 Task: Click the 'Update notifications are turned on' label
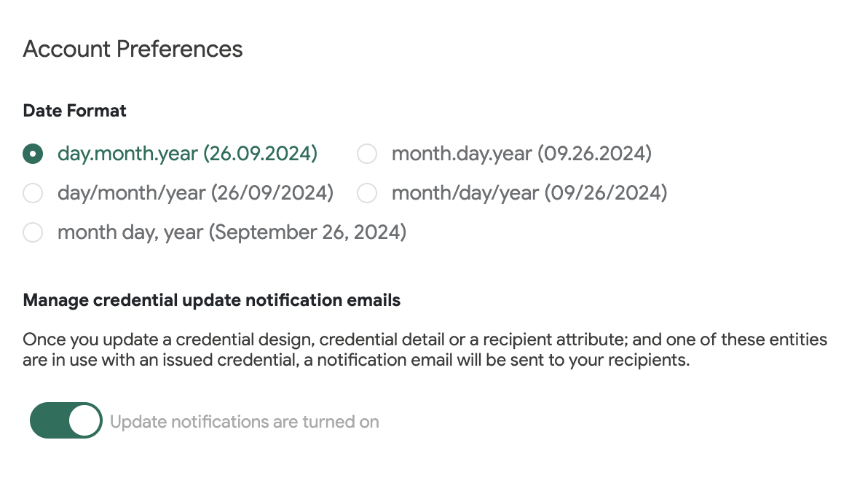(x=244, y=421)
